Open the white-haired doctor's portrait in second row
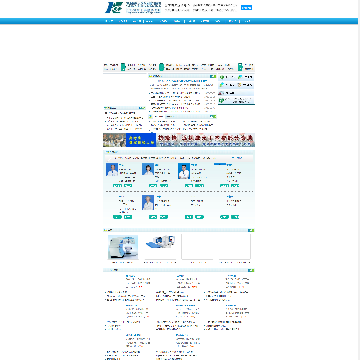The height and width of the screenshot is (360, 360). pyautogui.click(x=148, y=202)
